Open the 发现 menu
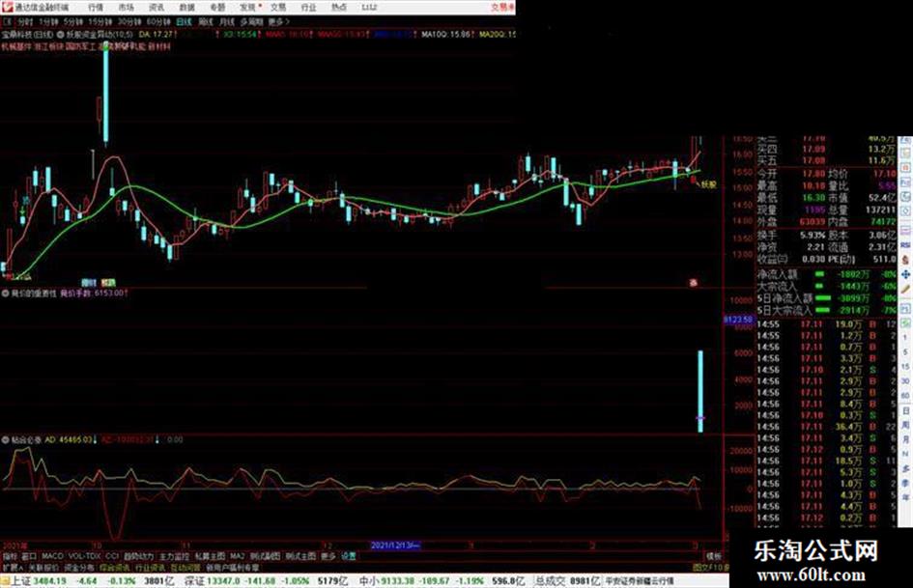The image size is (913, 588). (248, 8)
